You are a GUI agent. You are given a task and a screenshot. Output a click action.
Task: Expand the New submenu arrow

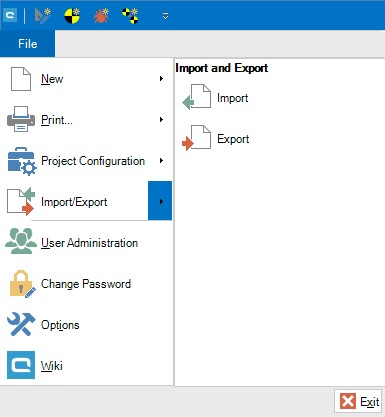(x=161, y=79)
